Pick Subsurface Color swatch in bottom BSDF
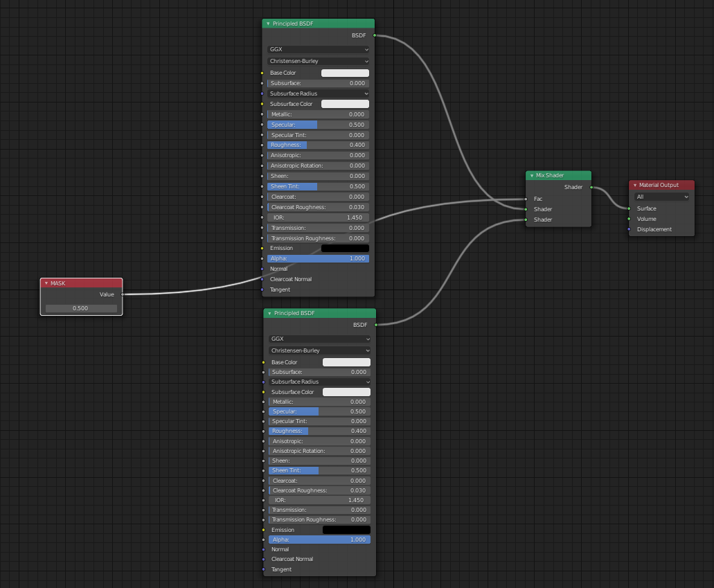The image size is (714, 588). [x=346, y=392]
